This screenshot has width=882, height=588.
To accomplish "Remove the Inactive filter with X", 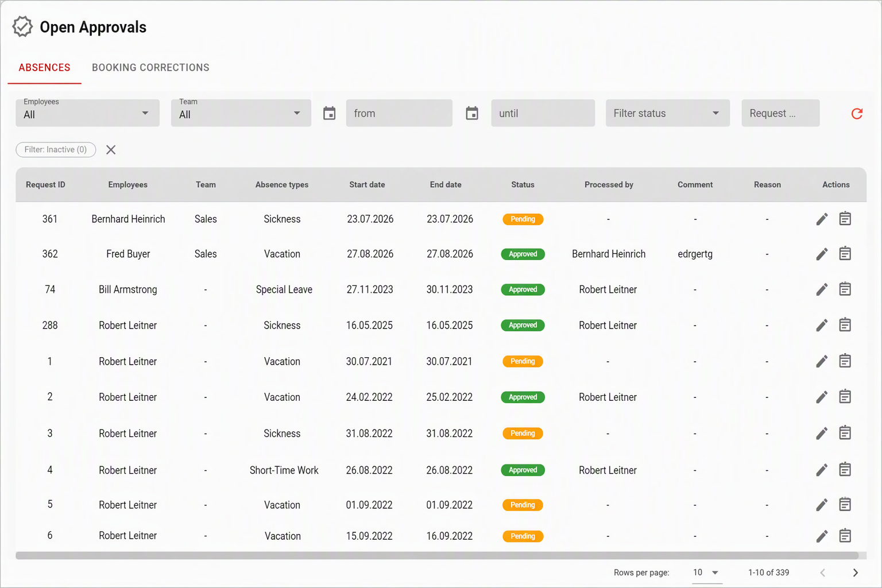I will [111, 150].
